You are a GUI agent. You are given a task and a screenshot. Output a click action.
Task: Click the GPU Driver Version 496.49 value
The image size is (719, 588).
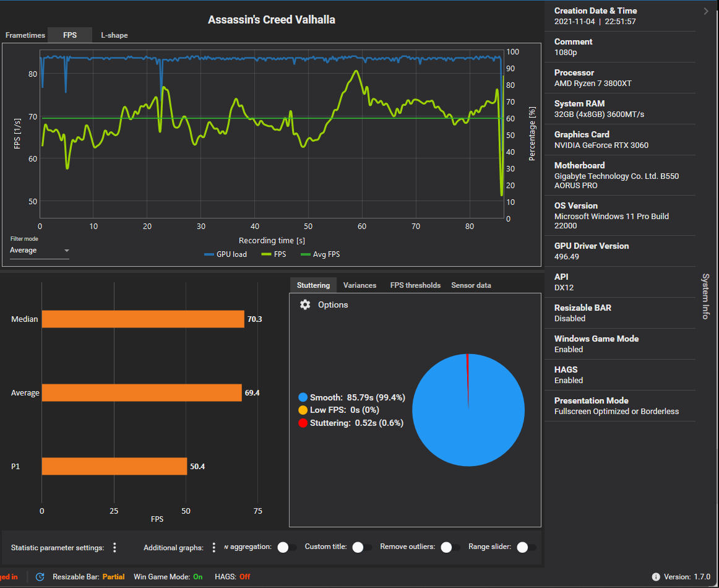point(566,257)
